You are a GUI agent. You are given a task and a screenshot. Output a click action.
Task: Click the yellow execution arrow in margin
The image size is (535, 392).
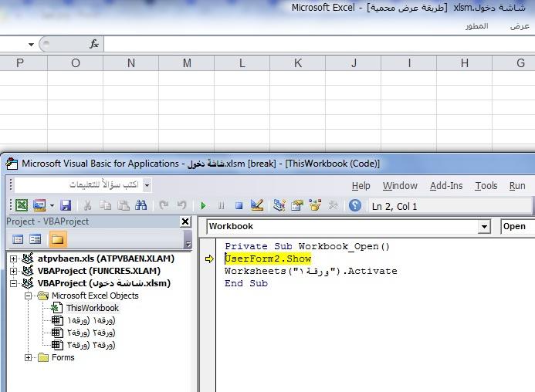[x=209, y=259]
